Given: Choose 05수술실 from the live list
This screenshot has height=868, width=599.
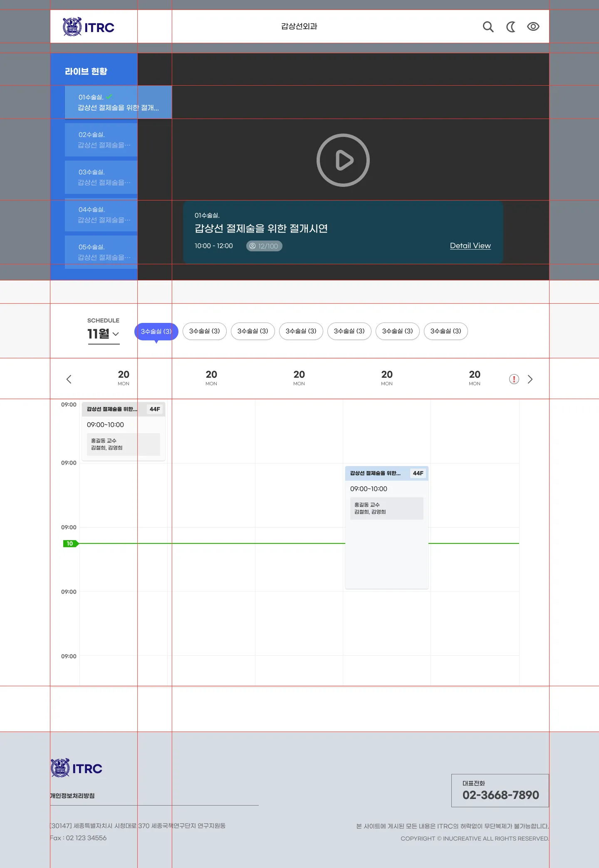Looking at the screenshot, I should pyautogui.click(x=101, y=252).
